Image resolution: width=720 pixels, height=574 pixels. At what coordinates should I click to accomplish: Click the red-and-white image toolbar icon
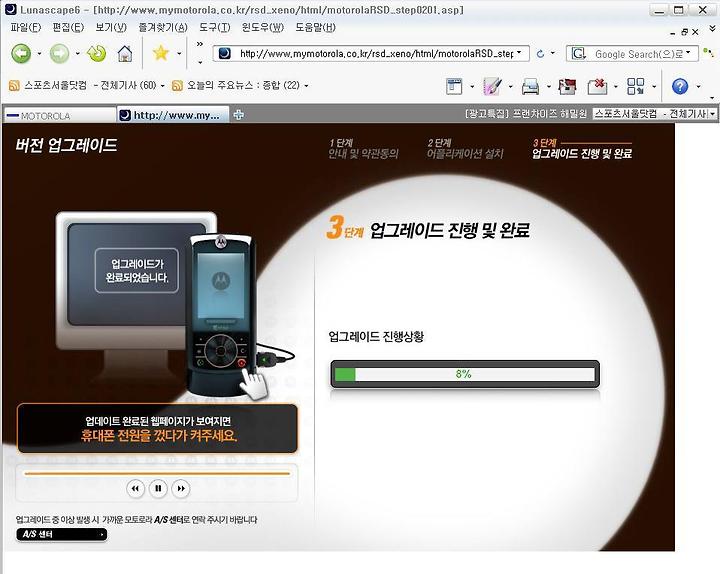[567, 86]
